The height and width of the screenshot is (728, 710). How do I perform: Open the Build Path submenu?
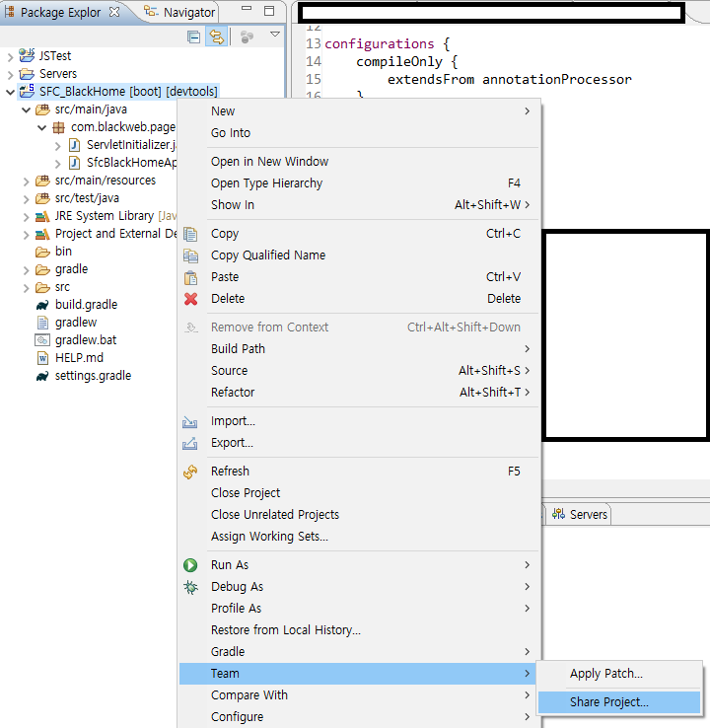(x=360, y=348)
